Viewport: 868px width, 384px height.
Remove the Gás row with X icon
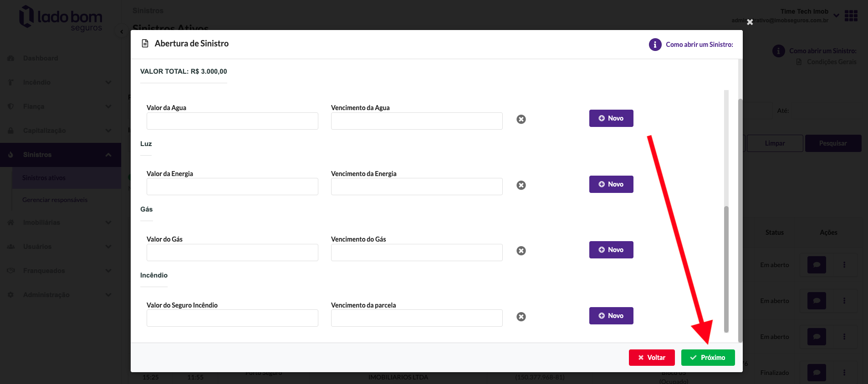521,251
